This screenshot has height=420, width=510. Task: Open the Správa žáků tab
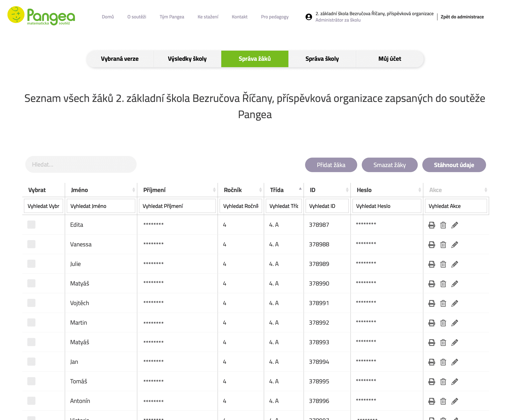[255, 59]
